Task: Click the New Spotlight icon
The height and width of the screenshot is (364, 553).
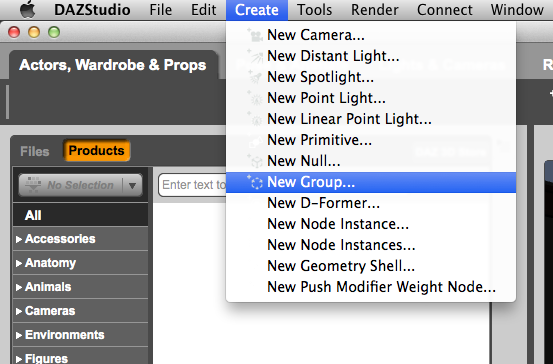Action: pos(255,77)
